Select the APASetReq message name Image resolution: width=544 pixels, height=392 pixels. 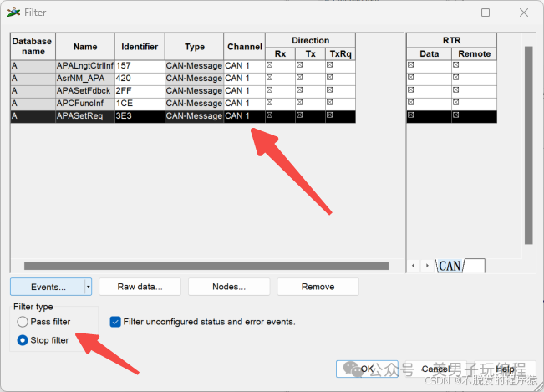85,116
